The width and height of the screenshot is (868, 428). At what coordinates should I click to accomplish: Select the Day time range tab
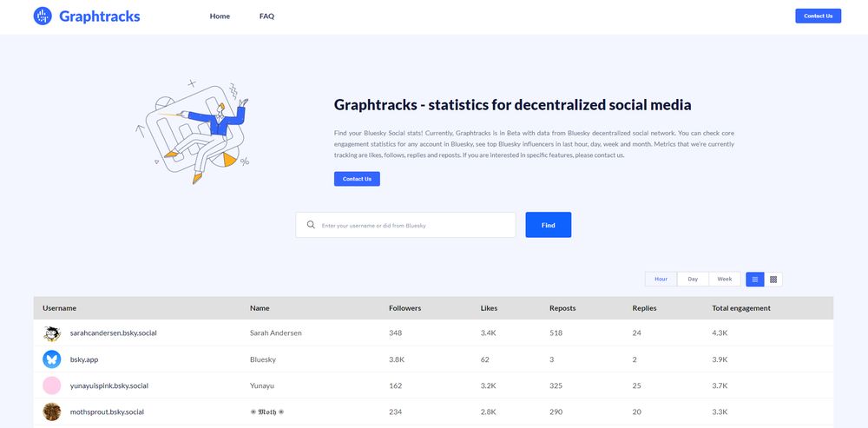coord(693,279)
